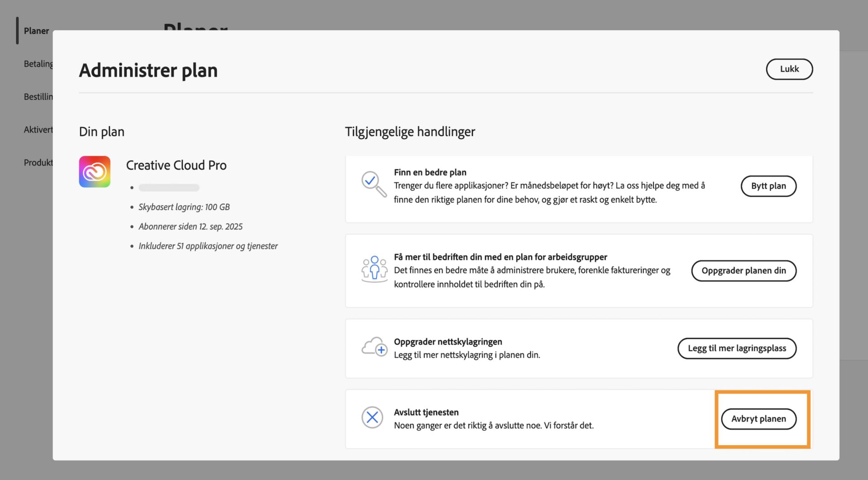Select Aktiverte in the sidebar
868x480 pixels.
tap(38, 129)
